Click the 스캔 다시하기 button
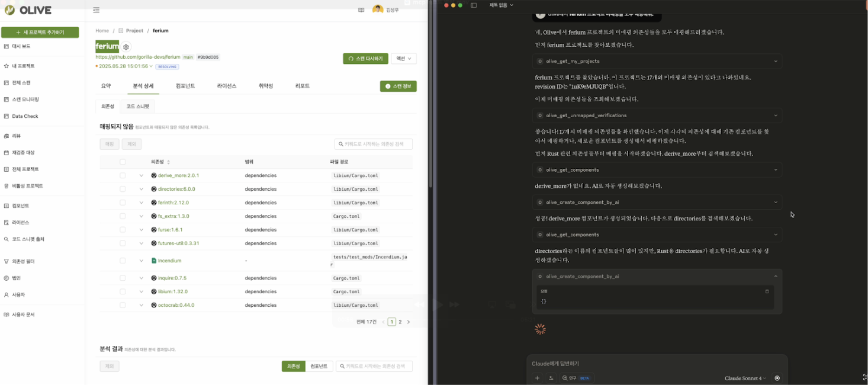This screenshot has height=385, width=868. [365, 59]
